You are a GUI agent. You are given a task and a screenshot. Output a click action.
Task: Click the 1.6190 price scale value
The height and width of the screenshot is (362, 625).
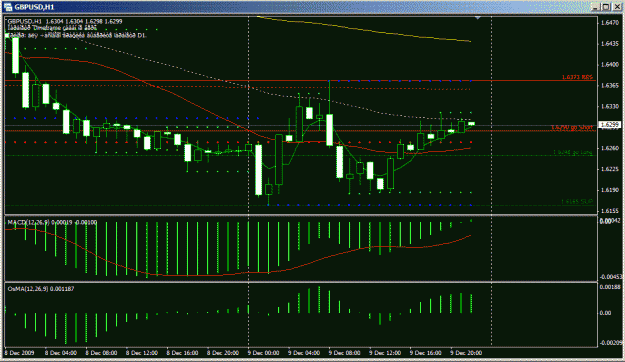click(610, 190)
